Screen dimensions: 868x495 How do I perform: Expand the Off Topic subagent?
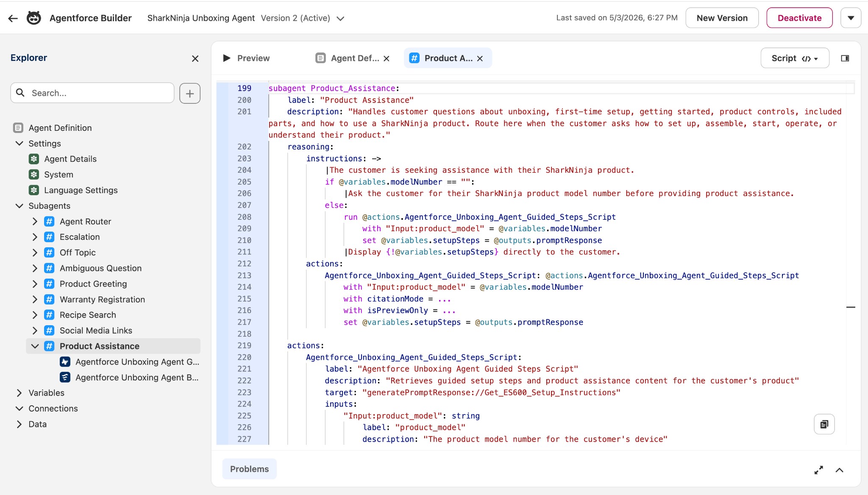(x=35, y=252)
